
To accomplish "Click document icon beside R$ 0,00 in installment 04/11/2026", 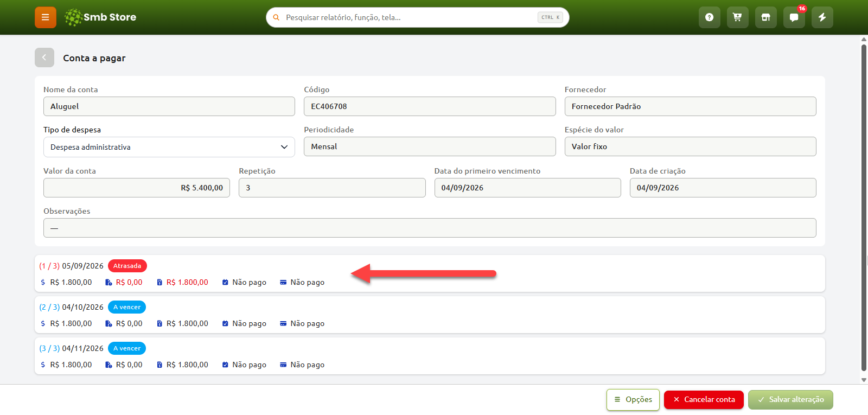I will point(108,365).
